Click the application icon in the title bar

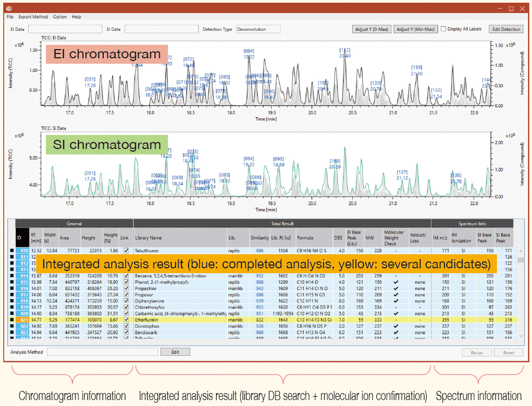[9, 9]
